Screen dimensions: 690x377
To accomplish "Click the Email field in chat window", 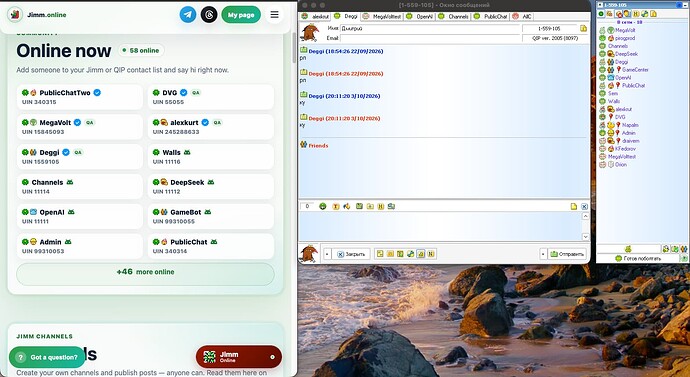I will (430, 38).
